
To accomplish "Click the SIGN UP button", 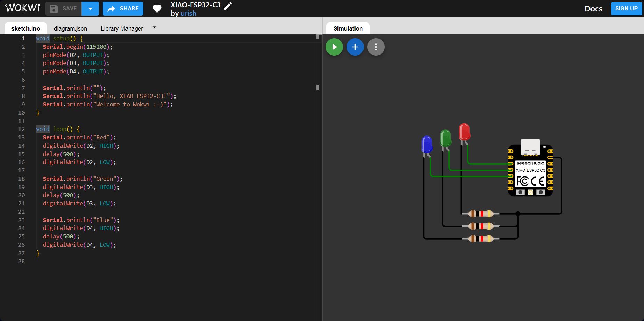I will click(x=626, y=8).
